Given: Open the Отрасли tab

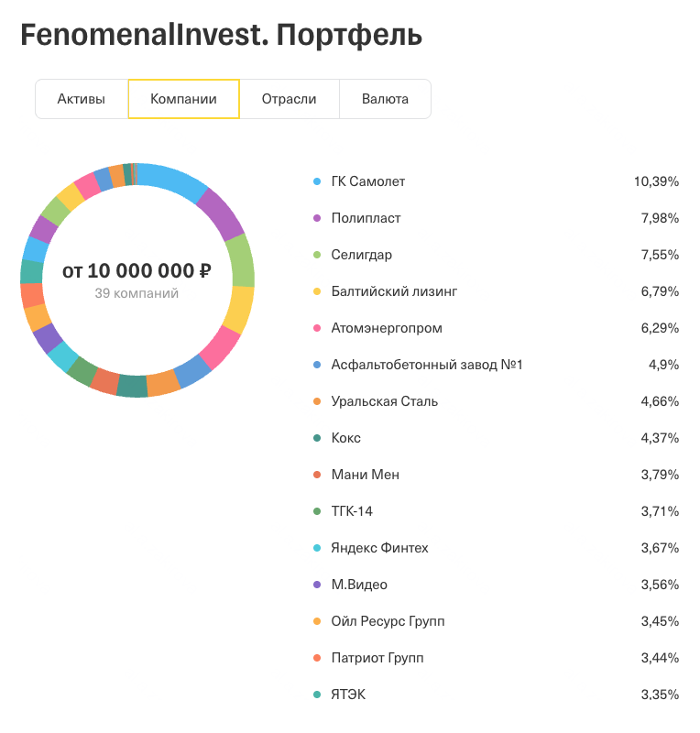Looking at the screenshot, I should (x=289, y=98).
